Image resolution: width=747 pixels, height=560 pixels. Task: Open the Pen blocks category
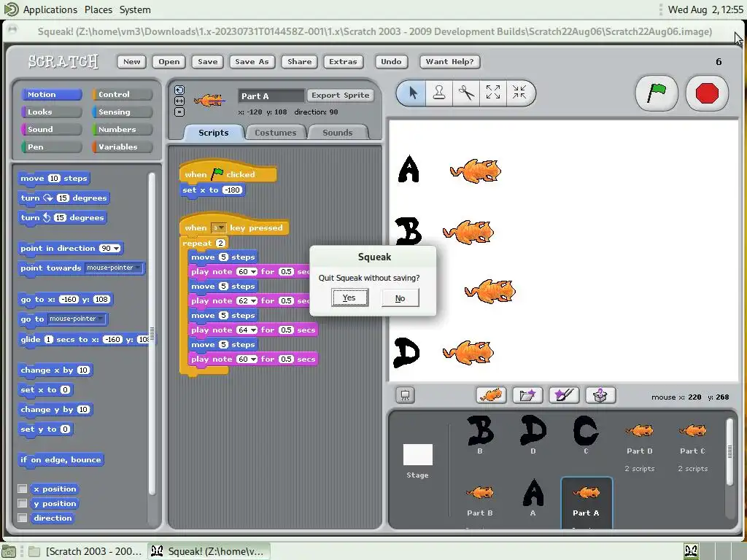(x=51, y=147)
